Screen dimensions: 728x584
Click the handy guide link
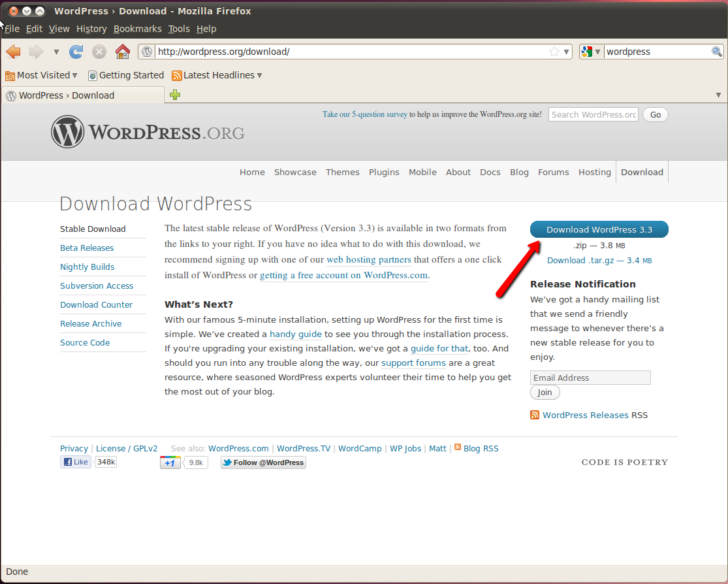tap(296, 334)
